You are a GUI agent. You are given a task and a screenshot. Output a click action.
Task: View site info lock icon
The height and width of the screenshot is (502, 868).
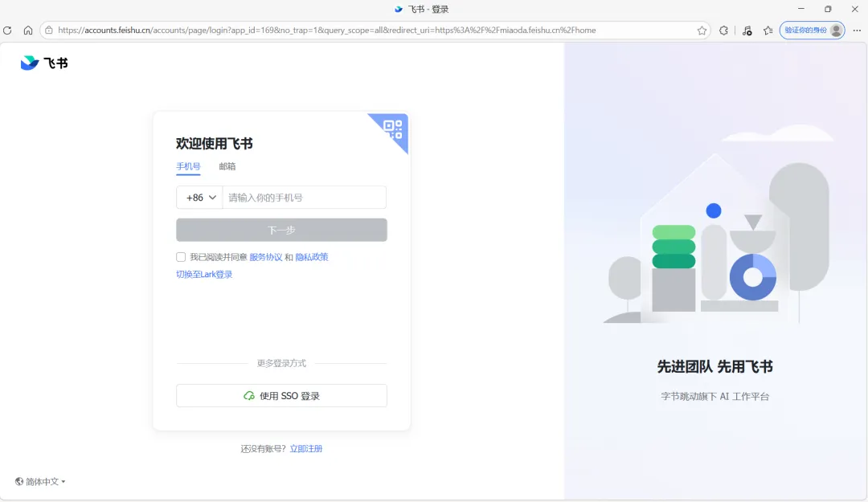click(49, 31)
